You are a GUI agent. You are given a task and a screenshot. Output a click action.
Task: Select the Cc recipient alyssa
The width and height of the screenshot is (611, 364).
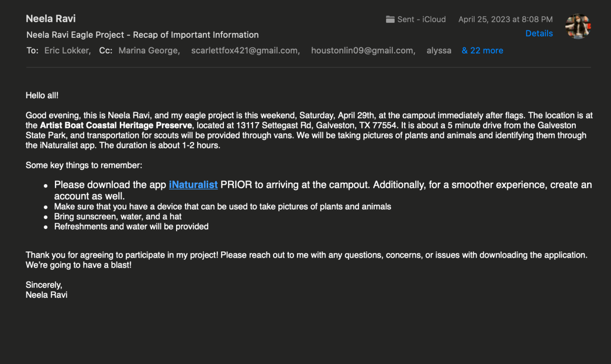(x=439, y=51)
